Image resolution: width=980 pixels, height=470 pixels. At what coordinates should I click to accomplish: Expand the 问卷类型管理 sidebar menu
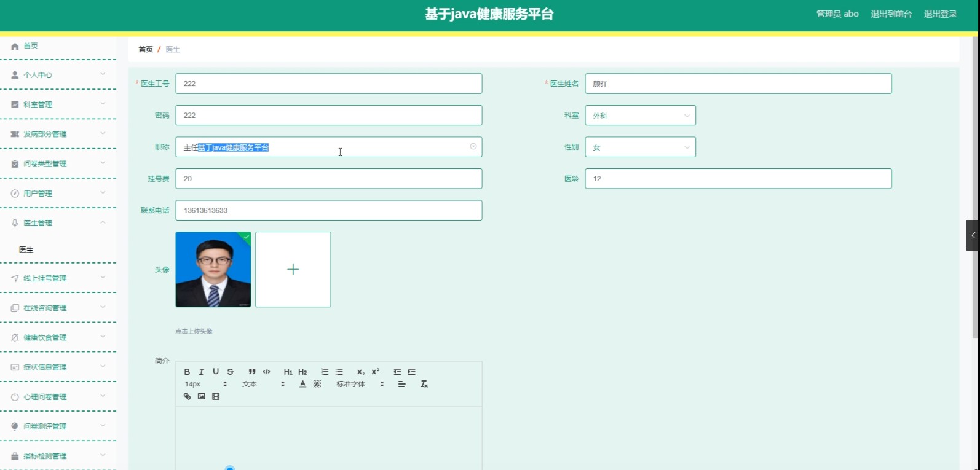coord(58,163)
